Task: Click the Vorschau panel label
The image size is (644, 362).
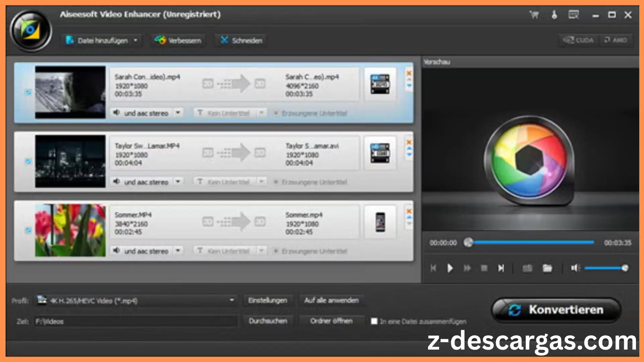Action: click(437, 62)
